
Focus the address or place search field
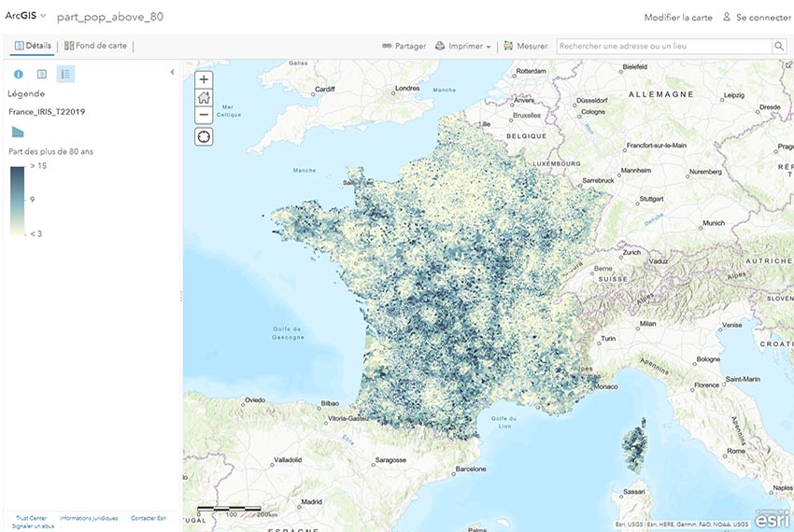click(663, 46)
